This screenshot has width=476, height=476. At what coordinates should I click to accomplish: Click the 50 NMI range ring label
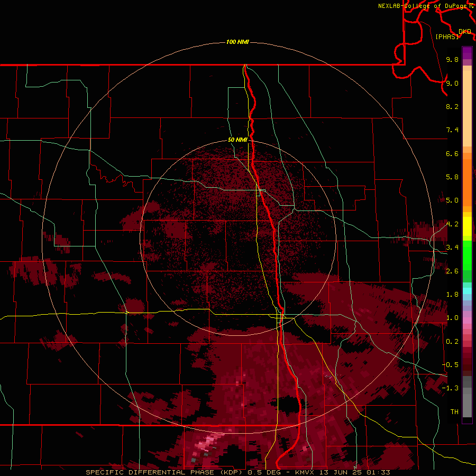click(x=237, y=140)
